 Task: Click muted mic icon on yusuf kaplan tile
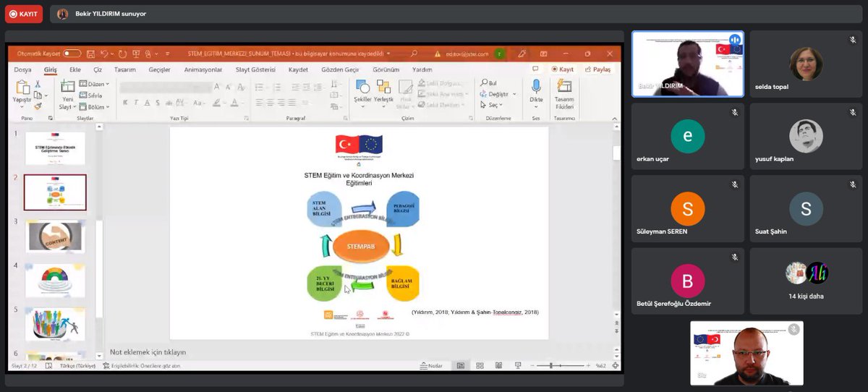click(853, 112)
